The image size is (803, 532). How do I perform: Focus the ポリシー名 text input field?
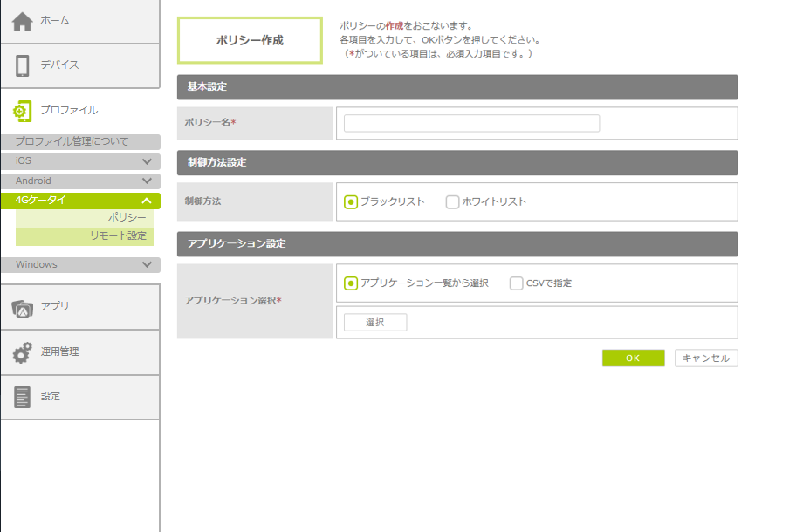click(x=471, y=124)
